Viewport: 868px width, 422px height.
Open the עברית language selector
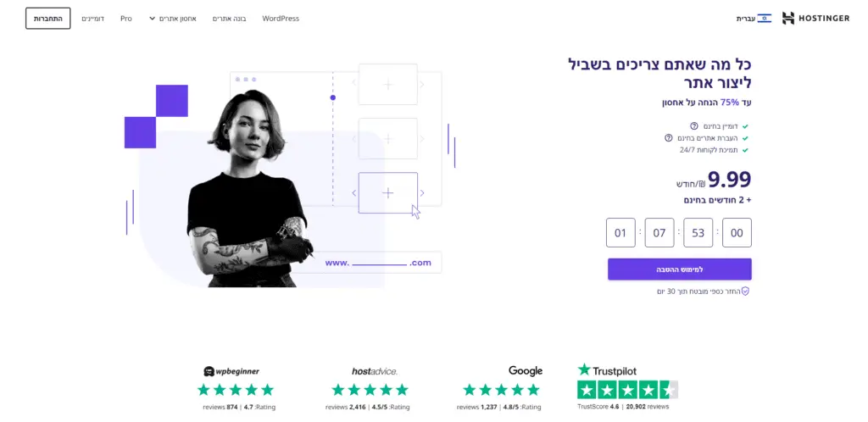(754, 19)
